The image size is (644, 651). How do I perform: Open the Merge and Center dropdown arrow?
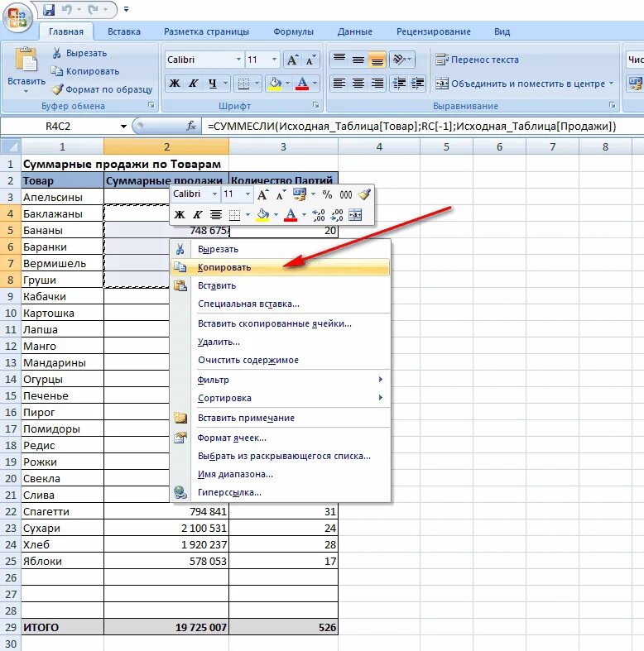pos(611,84)
